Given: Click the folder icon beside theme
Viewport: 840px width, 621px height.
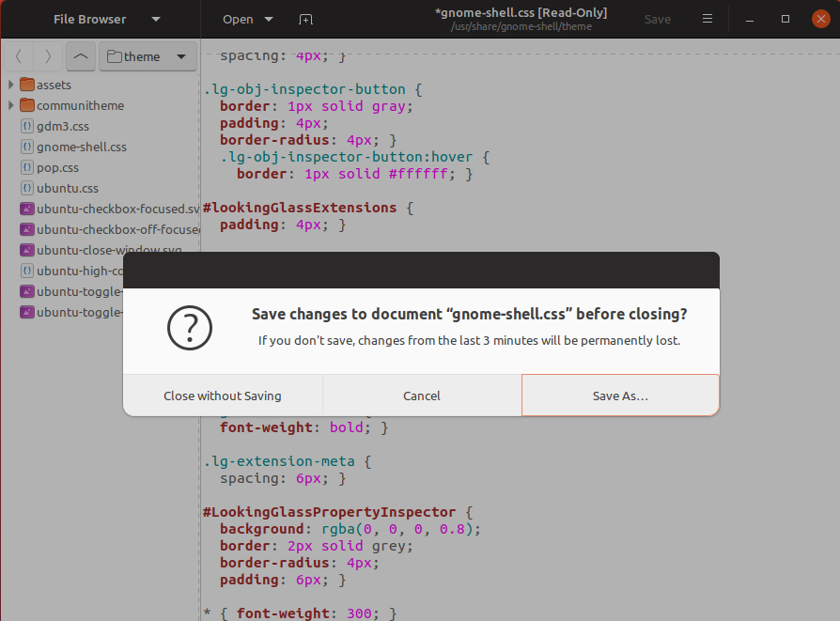Looking at the screenshot, I should [x=114, y=56].
